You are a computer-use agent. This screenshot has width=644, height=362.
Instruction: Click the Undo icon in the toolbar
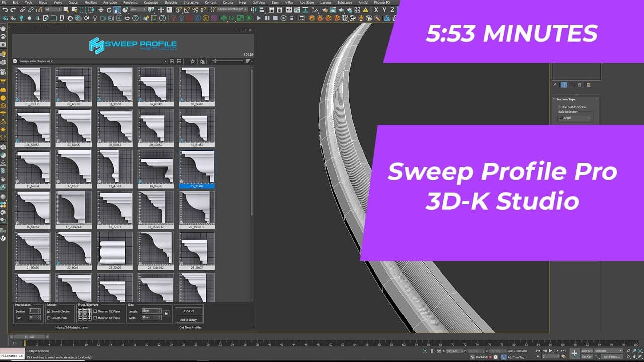tap(5, 9)
